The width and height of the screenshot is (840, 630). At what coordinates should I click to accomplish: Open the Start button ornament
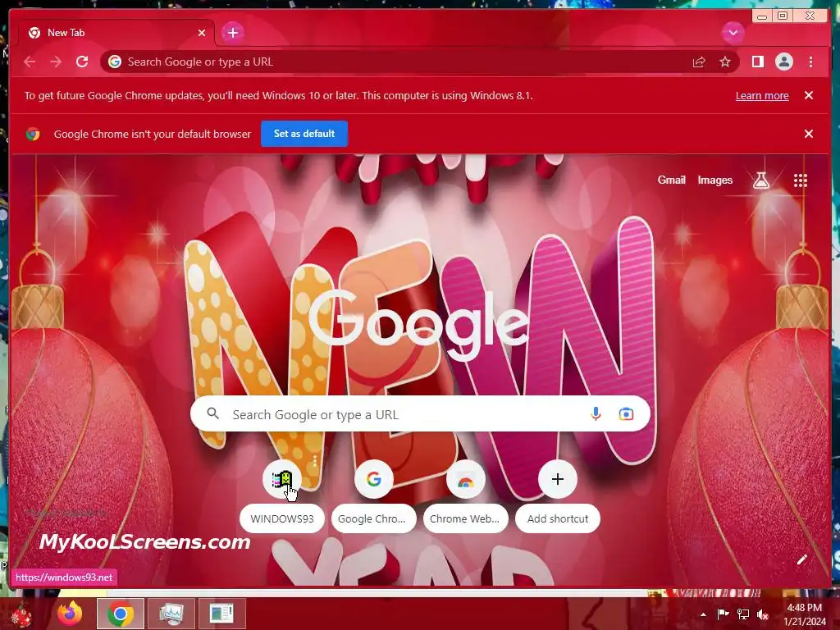[21, 614]
